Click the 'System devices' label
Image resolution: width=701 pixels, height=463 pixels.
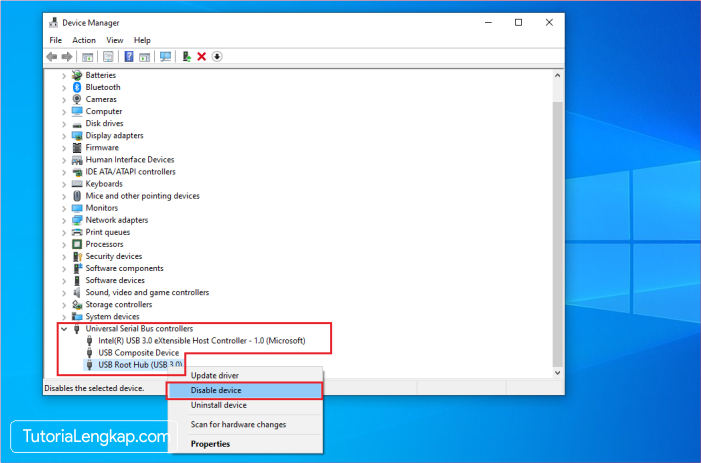[112, 316]
